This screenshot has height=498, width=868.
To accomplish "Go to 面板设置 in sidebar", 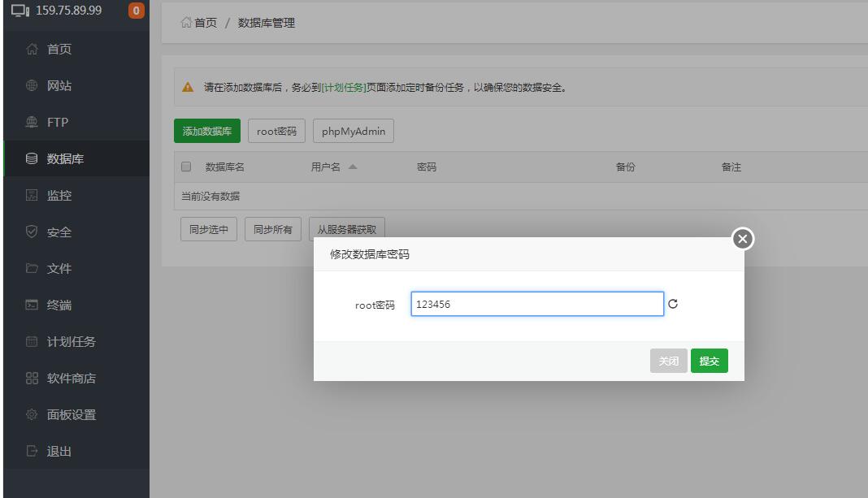I will click(71, 415).
